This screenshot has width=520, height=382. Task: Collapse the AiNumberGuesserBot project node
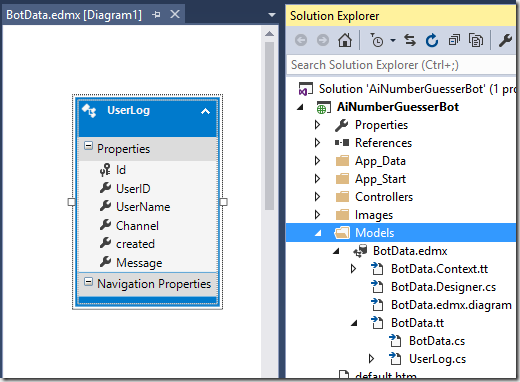tap(300, 107)
